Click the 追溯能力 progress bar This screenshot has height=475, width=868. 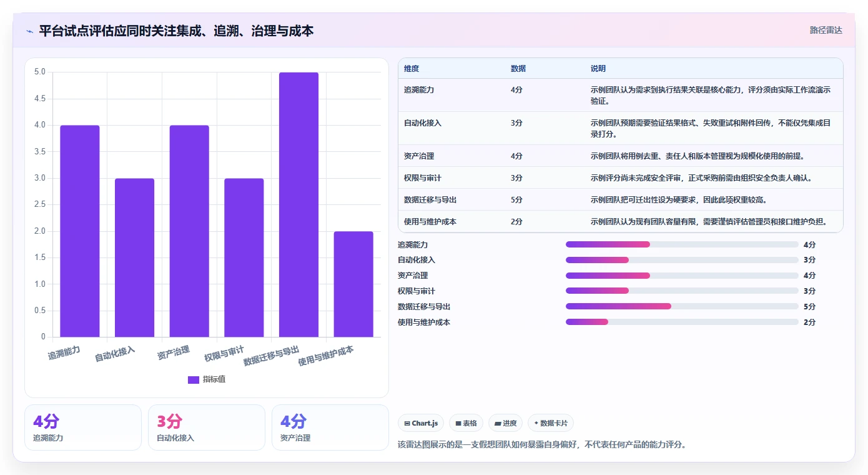point(682,244)
